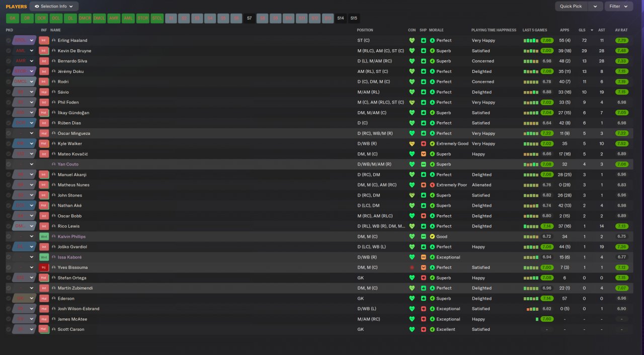This screenshot has height=355, width=644.
Task: Click Kyle Walker's red match sharpness icon
Action: (423, 143)
